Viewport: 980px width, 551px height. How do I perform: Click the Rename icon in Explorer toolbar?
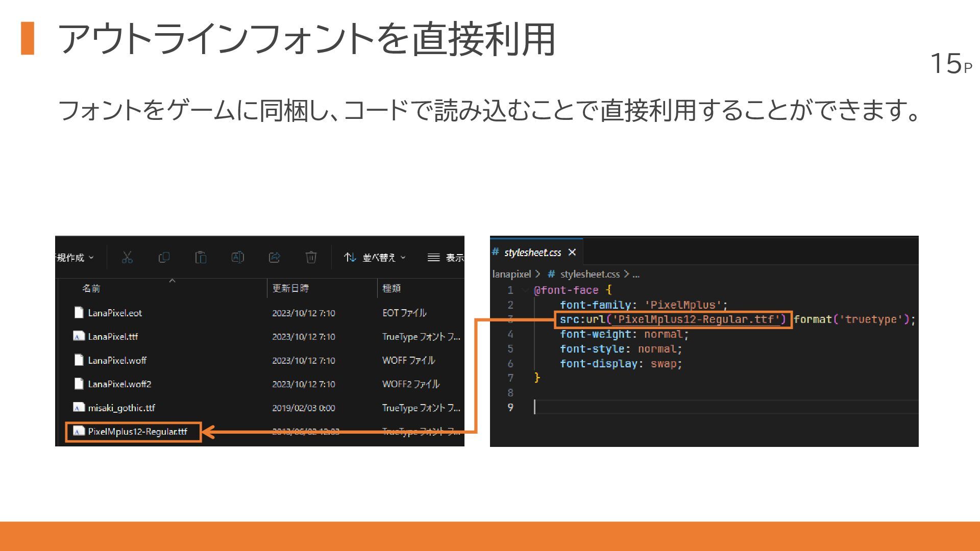coord(237,258)
